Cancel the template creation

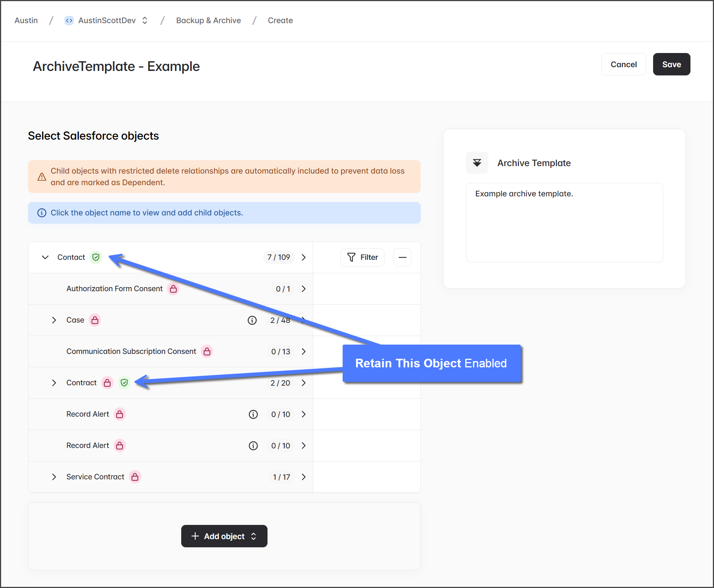point(623,64)
